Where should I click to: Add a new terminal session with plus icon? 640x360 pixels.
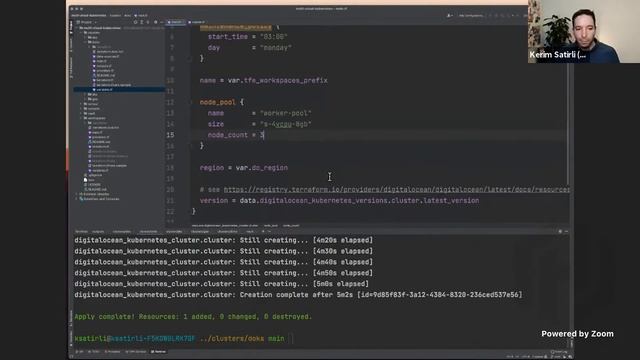pos(263,231)
